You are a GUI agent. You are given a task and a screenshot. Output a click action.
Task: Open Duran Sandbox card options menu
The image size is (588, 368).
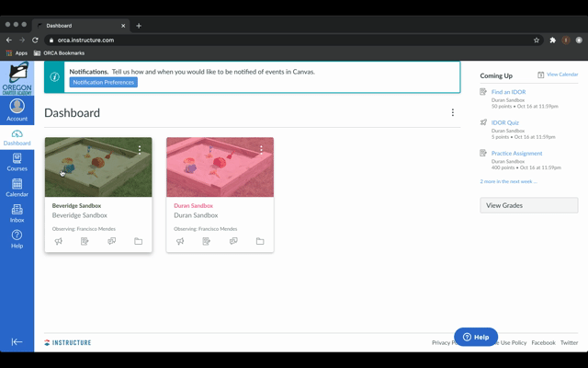261,150
